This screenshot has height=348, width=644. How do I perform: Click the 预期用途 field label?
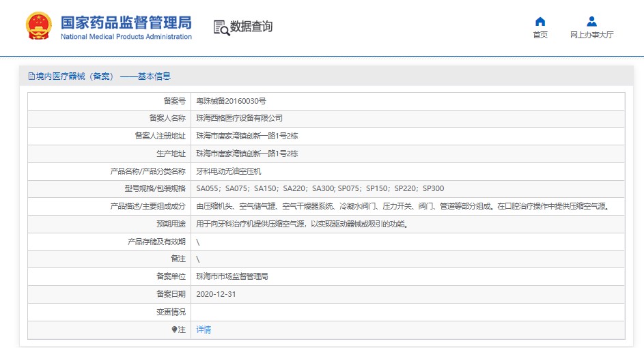tap(171, 224)
